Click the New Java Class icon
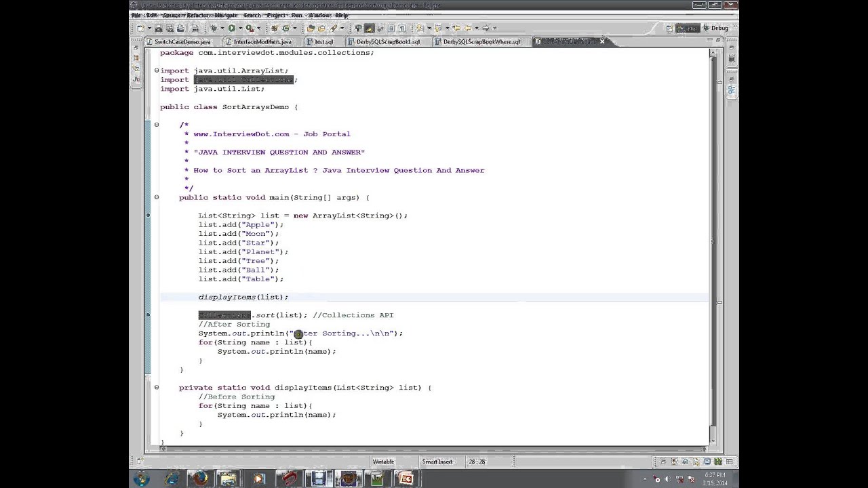Screen dimensions: 868x488 [x=285, y=28]
